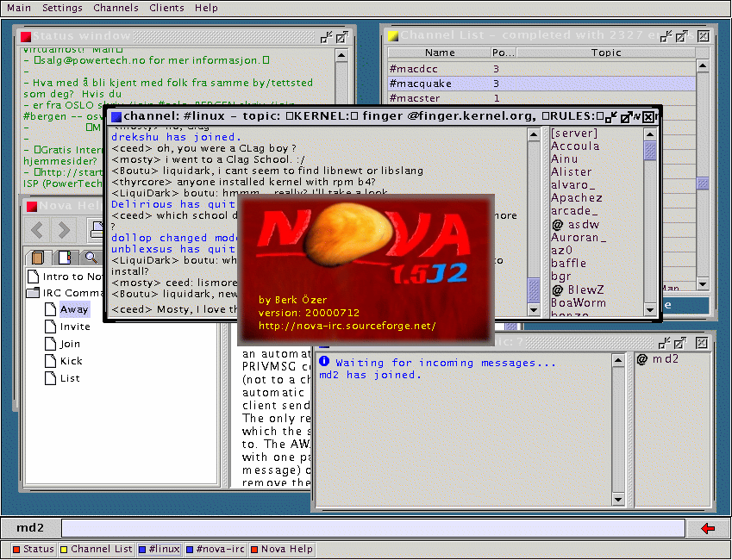Sort channel list by Topic column

coord(606,53)
